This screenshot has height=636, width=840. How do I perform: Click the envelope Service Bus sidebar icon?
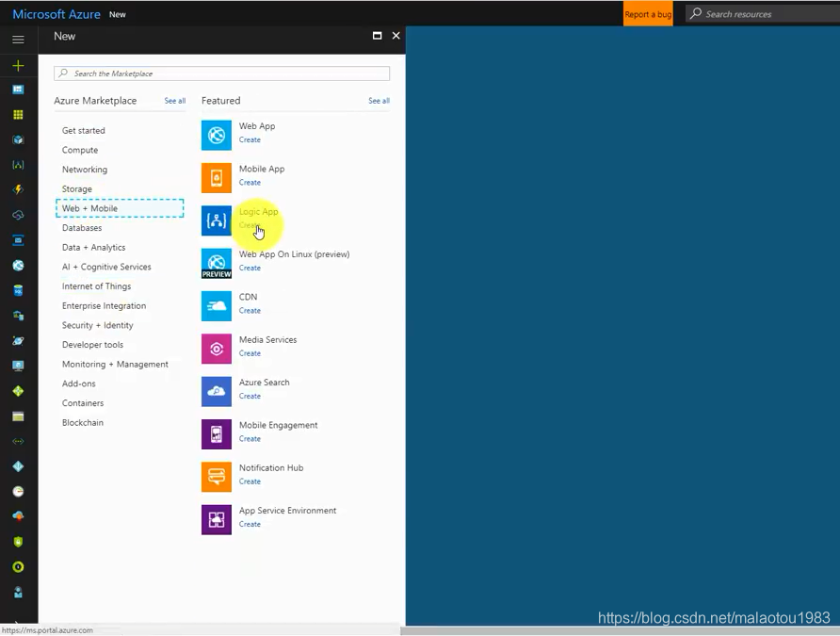click(18, 240)
